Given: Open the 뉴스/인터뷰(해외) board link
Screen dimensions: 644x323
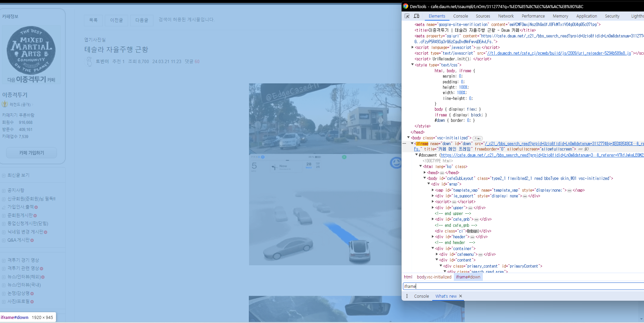Looking at the screenshot, I should (x=24, y=277).
